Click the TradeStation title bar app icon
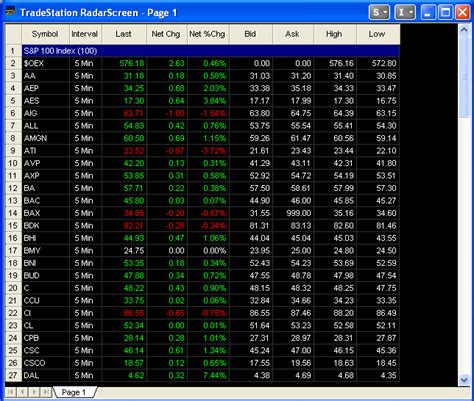Viewport: 474px width, 401px height. 11,12
